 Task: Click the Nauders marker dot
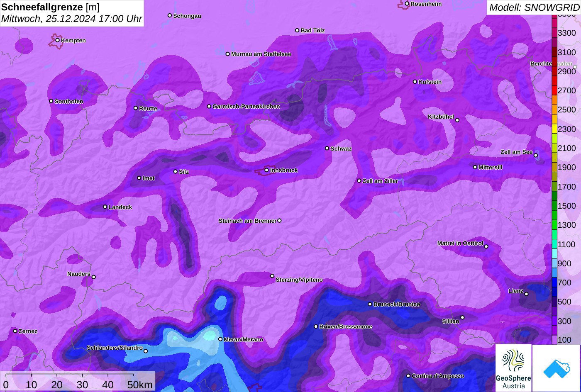click(94, 277)
